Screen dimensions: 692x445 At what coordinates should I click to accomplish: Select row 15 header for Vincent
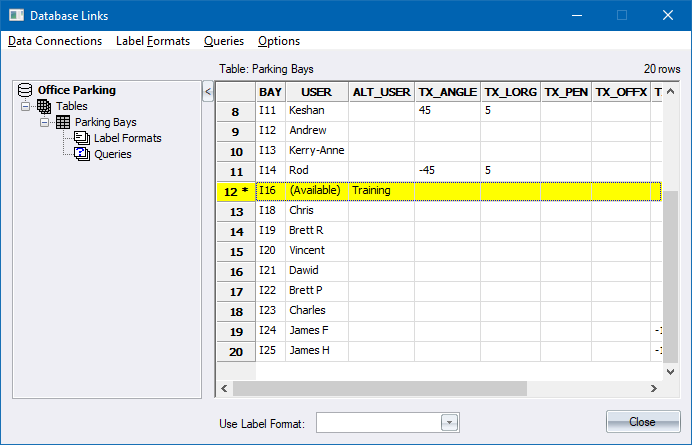click(x=236, y=251)
